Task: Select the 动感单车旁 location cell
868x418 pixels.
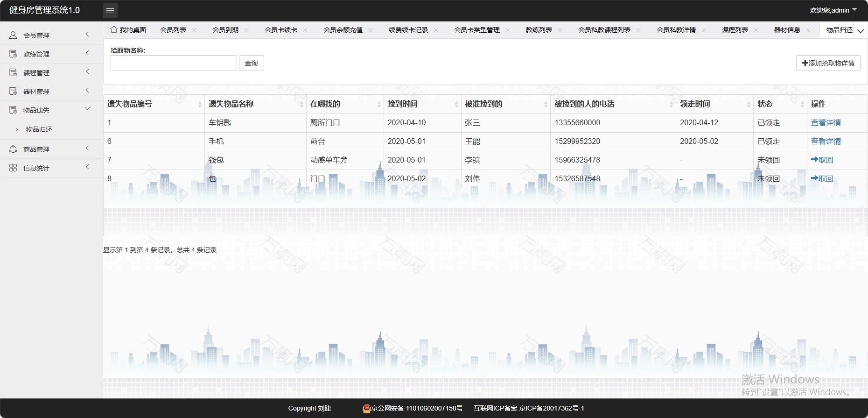Action: pyautogui.click(x=345, y=160)
